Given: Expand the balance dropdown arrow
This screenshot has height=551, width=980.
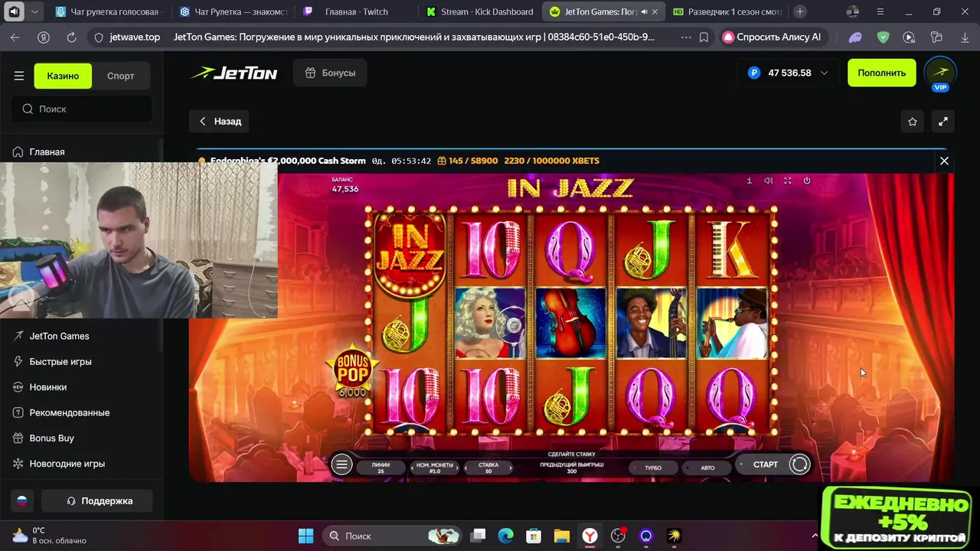Looking at the screenshot, I should [x=824, y=73].
